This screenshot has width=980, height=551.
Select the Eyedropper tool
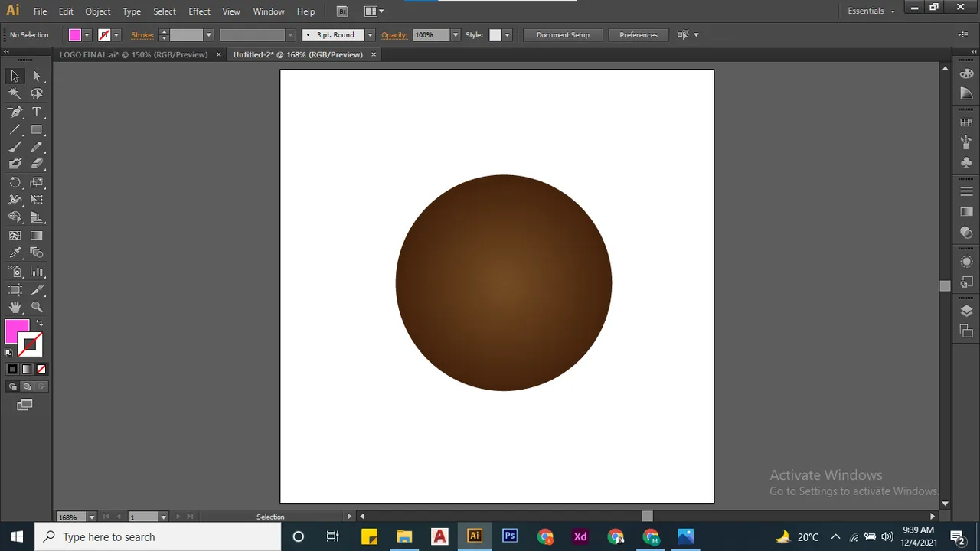point(15,253)
